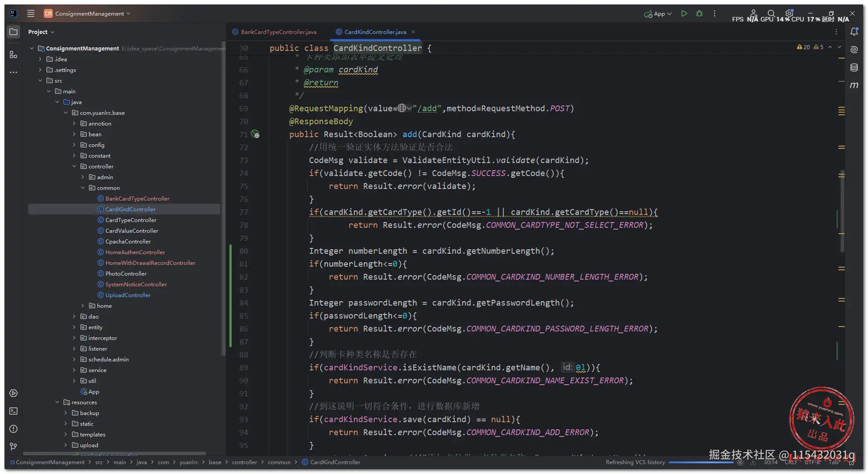Open UploadController class file
Viewport: 868px width, 474px height.
[x=128, y=295]
